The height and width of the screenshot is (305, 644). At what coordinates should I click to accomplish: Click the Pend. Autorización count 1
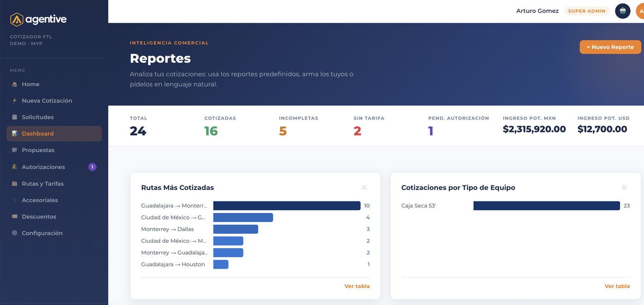coord(431,131)
